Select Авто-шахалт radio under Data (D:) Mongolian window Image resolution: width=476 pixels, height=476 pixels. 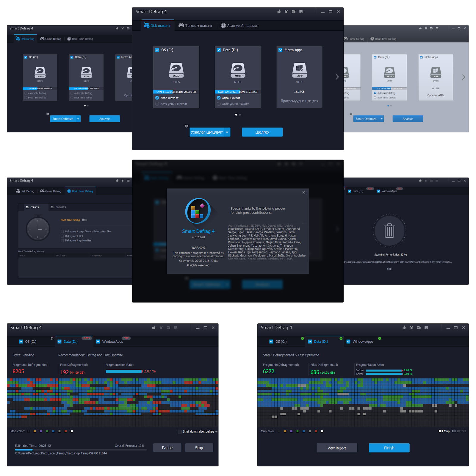[219, 98]
